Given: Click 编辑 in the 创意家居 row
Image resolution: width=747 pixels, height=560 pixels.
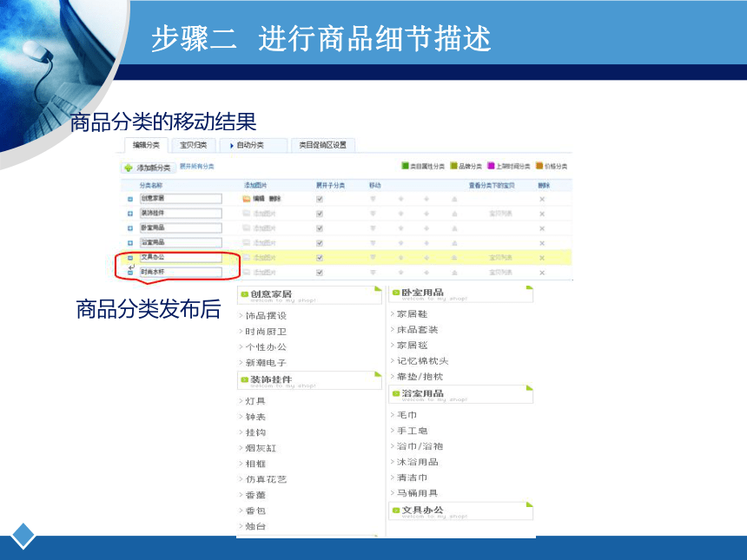Looking at the screenshot, I should point(259,199).
